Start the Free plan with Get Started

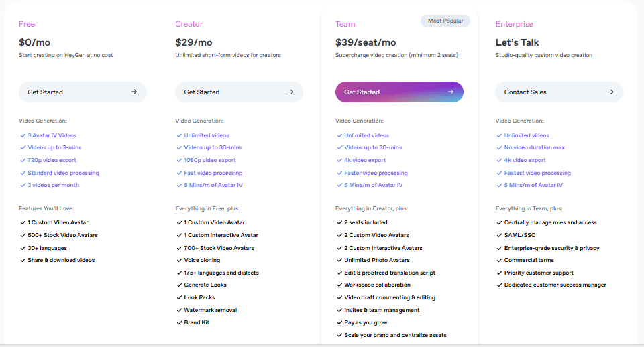click(83, 92)
